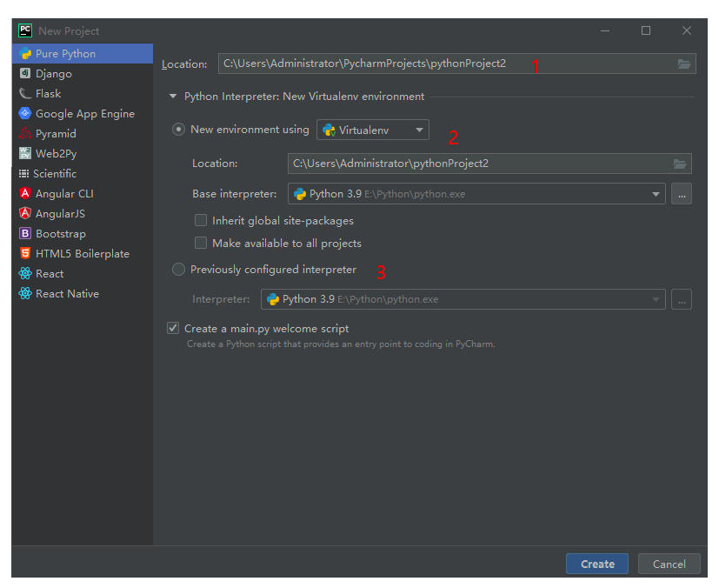Click the HTML5 Boilerplate icon
The height and width of the screenshot is (588, 719).
tap(25, 253)
